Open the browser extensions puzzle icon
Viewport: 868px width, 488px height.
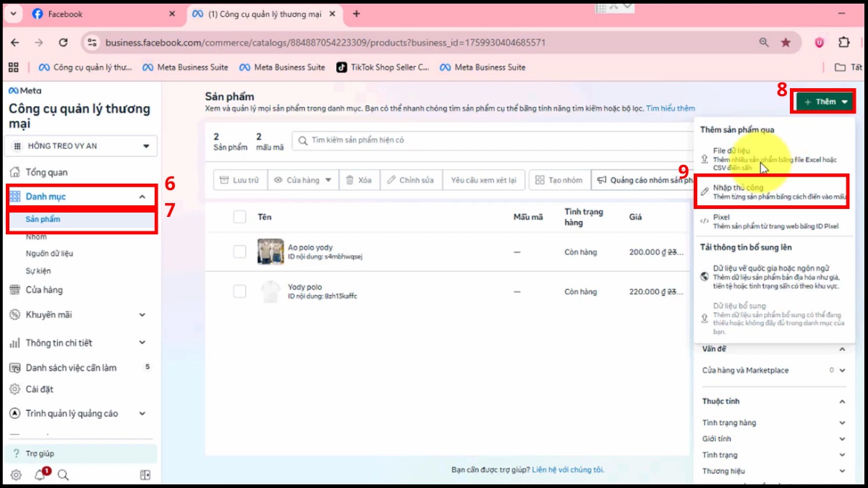tap(843, 43)
